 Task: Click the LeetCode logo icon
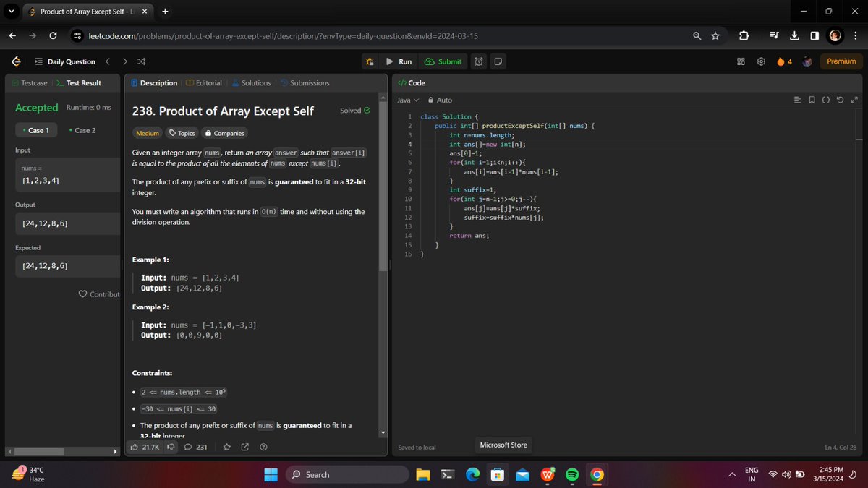click(16, 61)
